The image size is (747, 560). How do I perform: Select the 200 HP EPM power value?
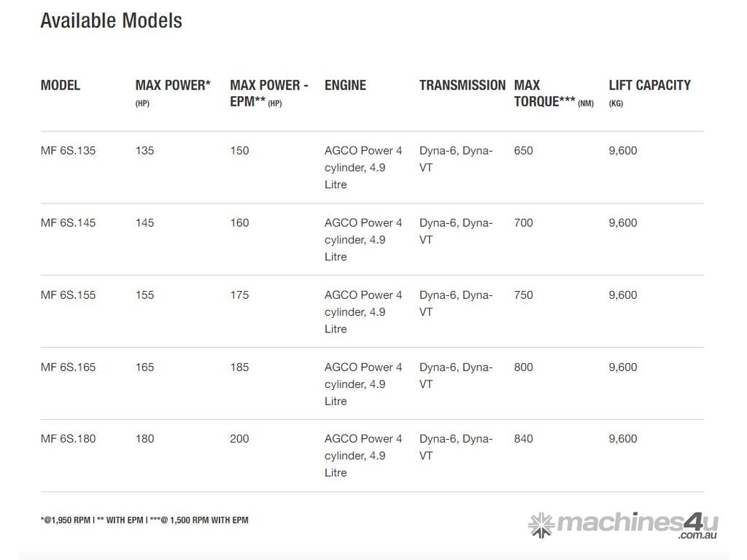(239, 439)
